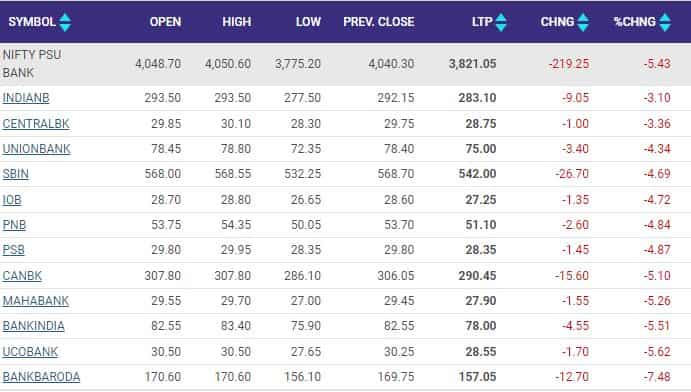Open the SBIN stock link
Screen dimensions: 691x392
point(15,174)
